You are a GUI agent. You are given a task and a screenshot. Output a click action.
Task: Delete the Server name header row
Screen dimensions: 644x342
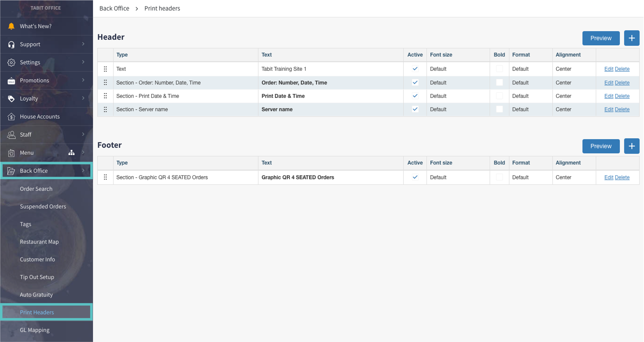click(x=622, y=109)
